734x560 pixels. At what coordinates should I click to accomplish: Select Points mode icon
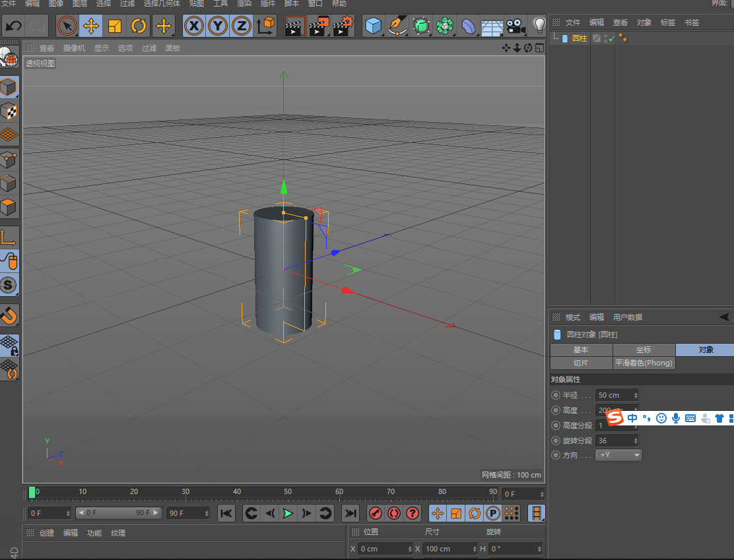(9, 160)
